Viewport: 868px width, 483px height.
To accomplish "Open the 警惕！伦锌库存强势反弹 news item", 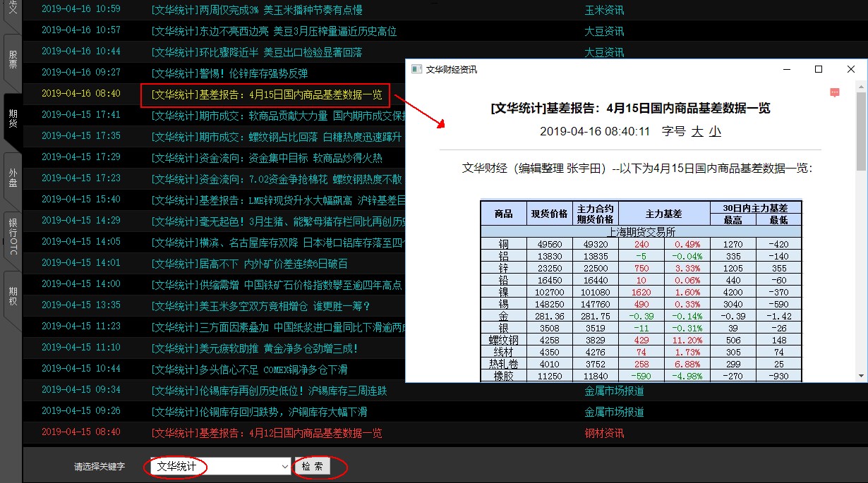I will (x=229, y=73).
